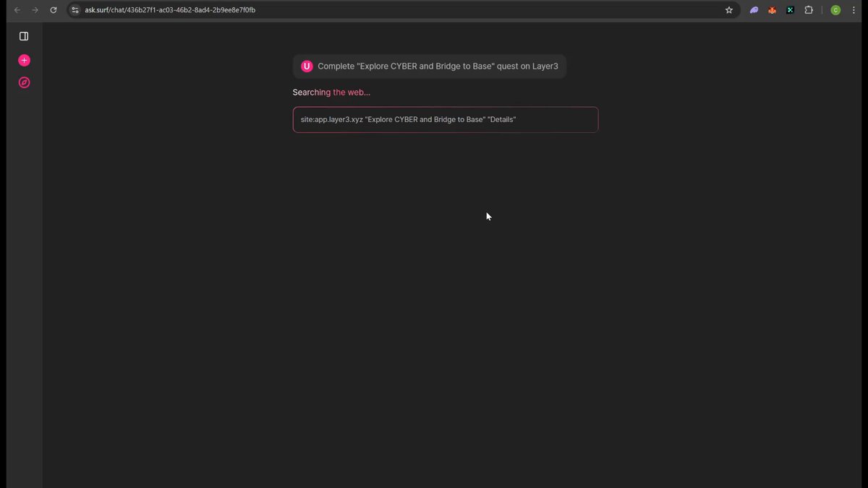
Task: Open the Extensions puzzle menu
Action: coord(809,10)
